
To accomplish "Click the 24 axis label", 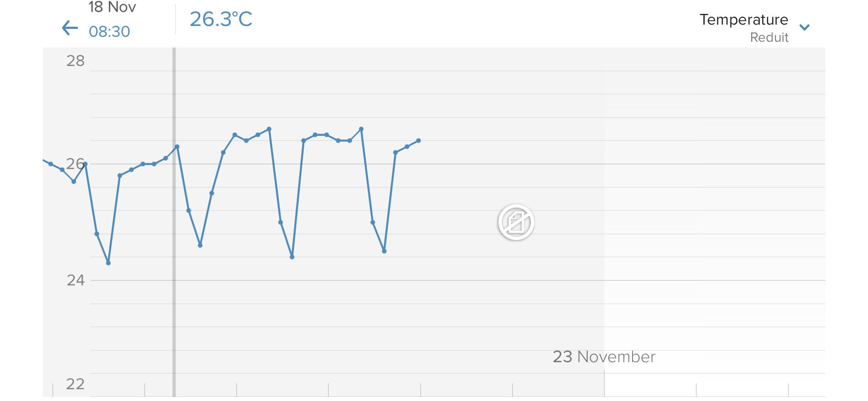I will (x=76, y=281).
